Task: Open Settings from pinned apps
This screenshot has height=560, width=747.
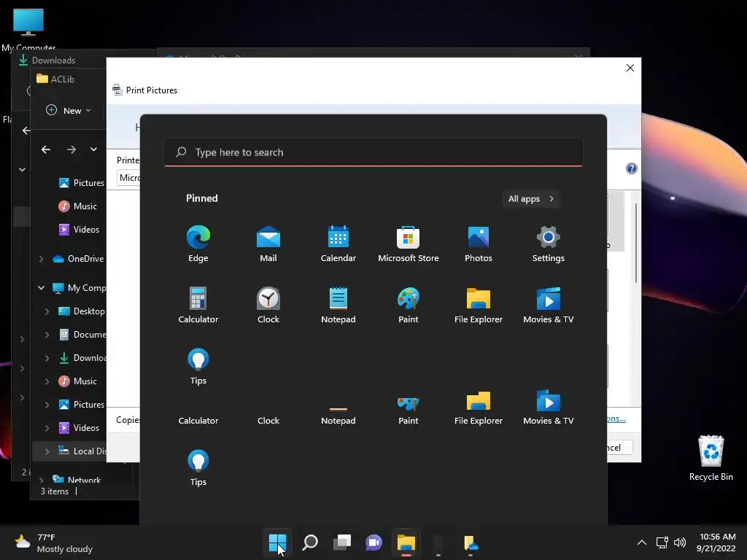Action: click(549, 244)
